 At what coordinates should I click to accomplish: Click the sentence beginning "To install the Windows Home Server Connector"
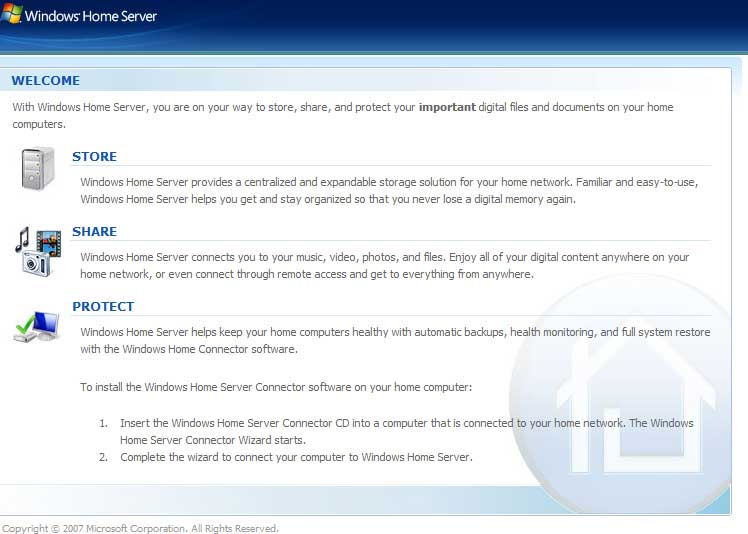click(x=276, y=387)
